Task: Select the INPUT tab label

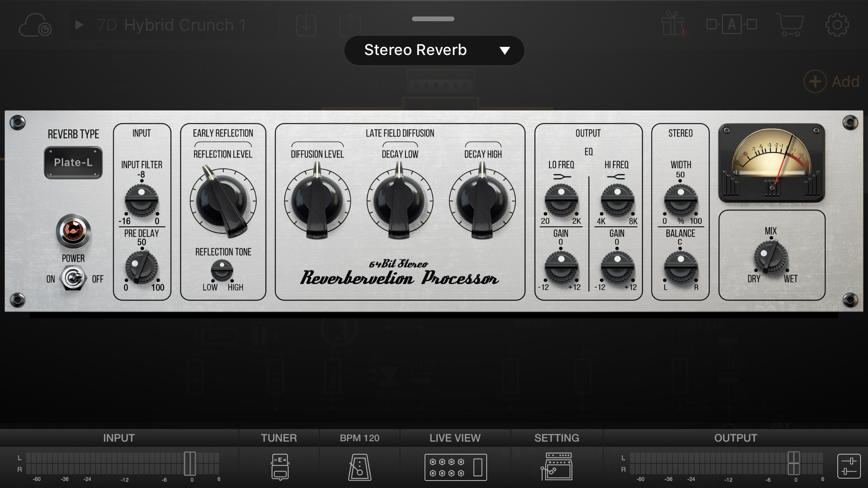Action: 119,438
